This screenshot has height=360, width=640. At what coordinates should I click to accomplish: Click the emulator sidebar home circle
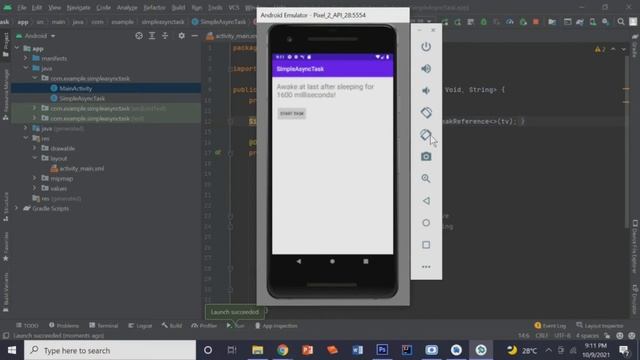[x=426, y=223]
